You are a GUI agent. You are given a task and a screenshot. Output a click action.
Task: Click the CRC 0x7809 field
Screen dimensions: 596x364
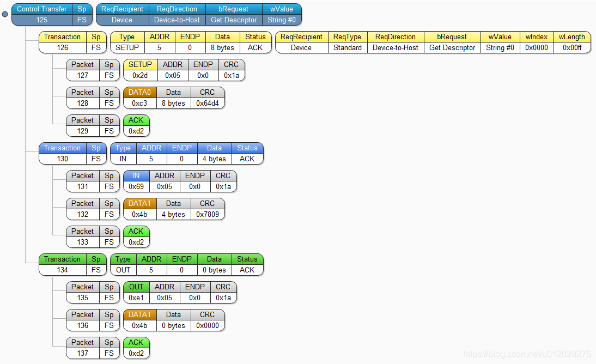pyautogui.click(x=208, y=209)
